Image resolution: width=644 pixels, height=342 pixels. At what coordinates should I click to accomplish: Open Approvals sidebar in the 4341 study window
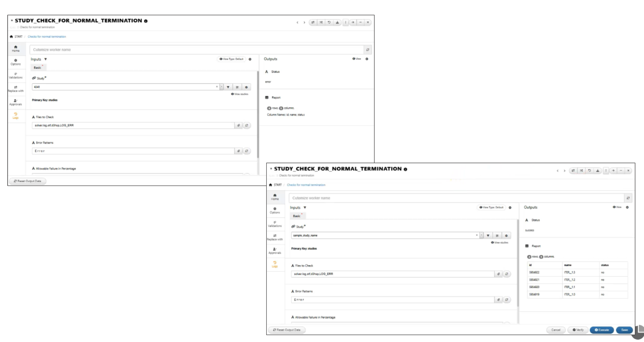(16, 102)
